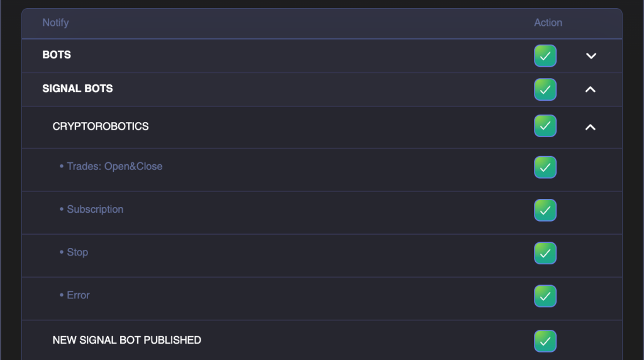This screenshot has width=644, height=360.
Task: Click NEW SIGNAL BOT PUBLISHED label
Action: click(x=126, y=340)
